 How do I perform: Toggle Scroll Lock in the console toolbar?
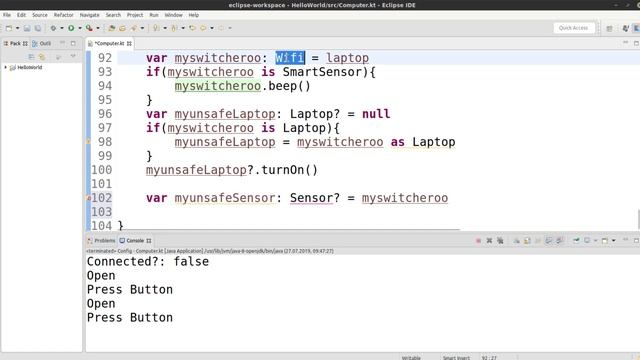[x=527, y=241]
